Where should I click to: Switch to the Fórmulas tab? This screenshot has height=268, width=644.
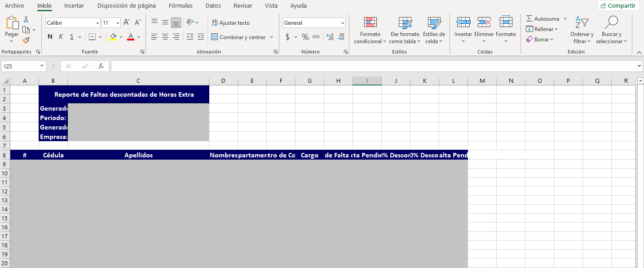[181, 6]
